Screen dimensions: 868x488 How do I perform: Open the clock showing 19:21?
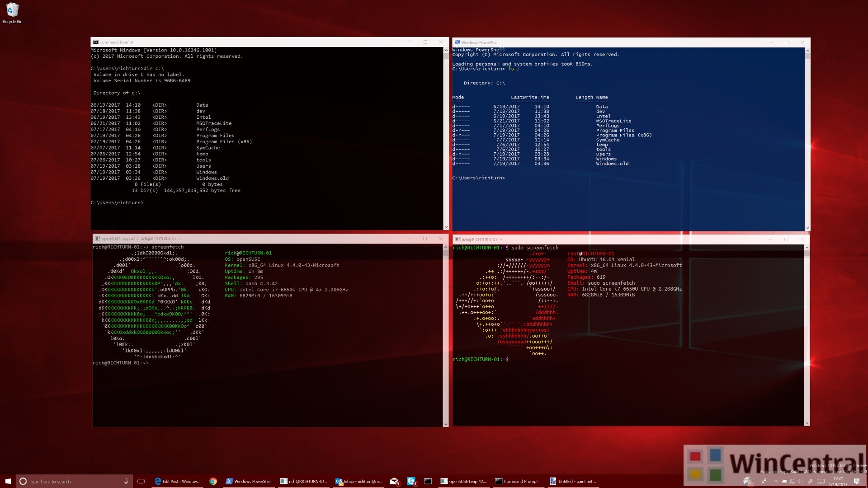pyautogui.click(x=838, y=481)
